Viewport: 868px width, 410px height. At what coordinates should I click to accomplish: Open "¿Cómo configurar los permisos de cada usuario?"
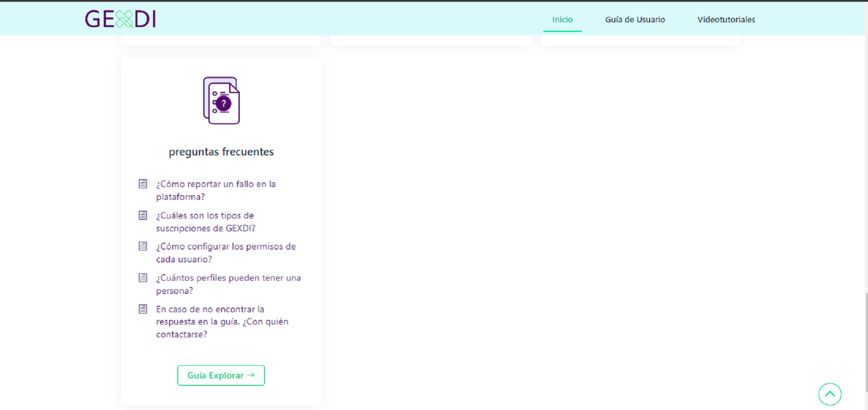pyautogui.click(x=226, y=253)
